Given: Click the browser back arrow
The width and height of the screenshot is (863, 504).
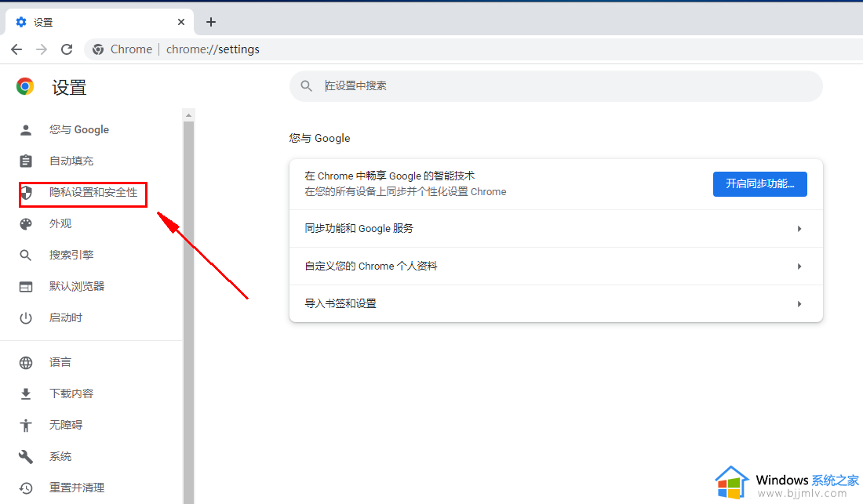Looking at the screenshot, I should coord(16,49).
